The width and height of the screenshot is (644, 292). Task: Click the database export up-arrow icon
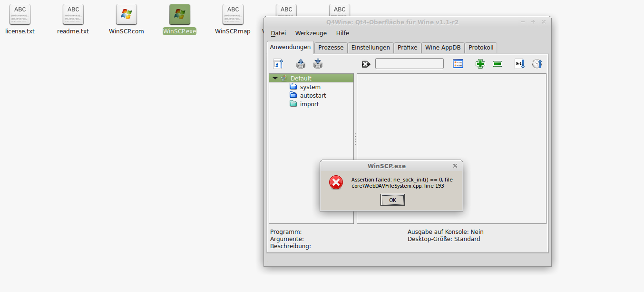301,64
